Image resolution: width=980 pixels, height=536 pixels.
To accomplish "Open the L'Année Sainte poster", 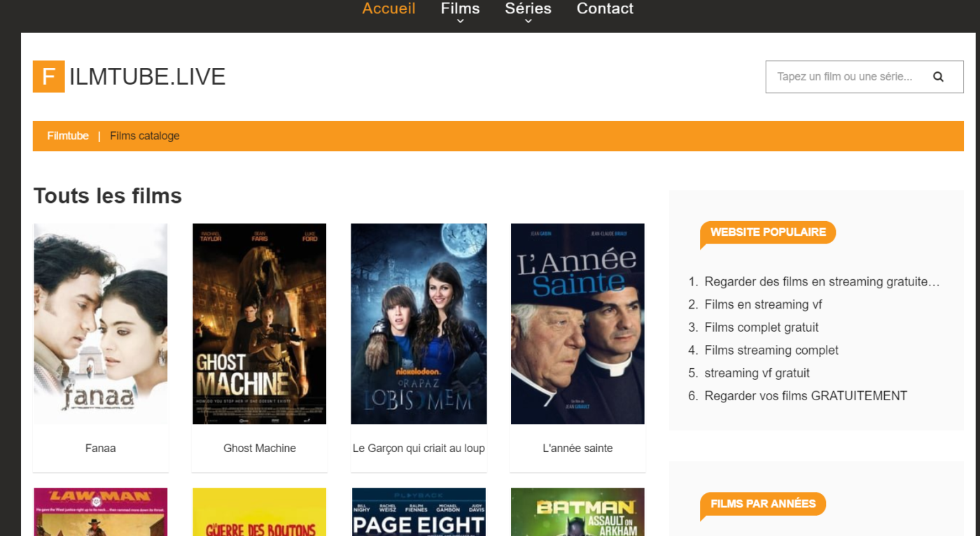I will pos(577,324).
